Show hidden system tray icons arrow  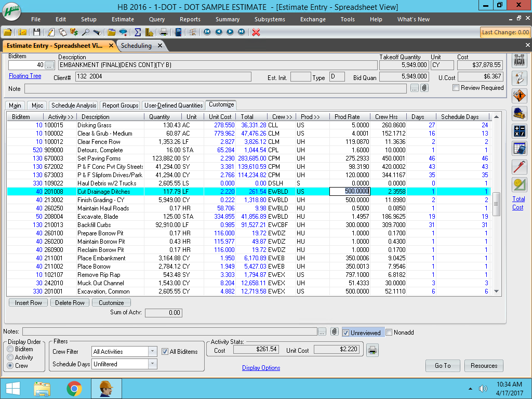(x=470, y=389)
